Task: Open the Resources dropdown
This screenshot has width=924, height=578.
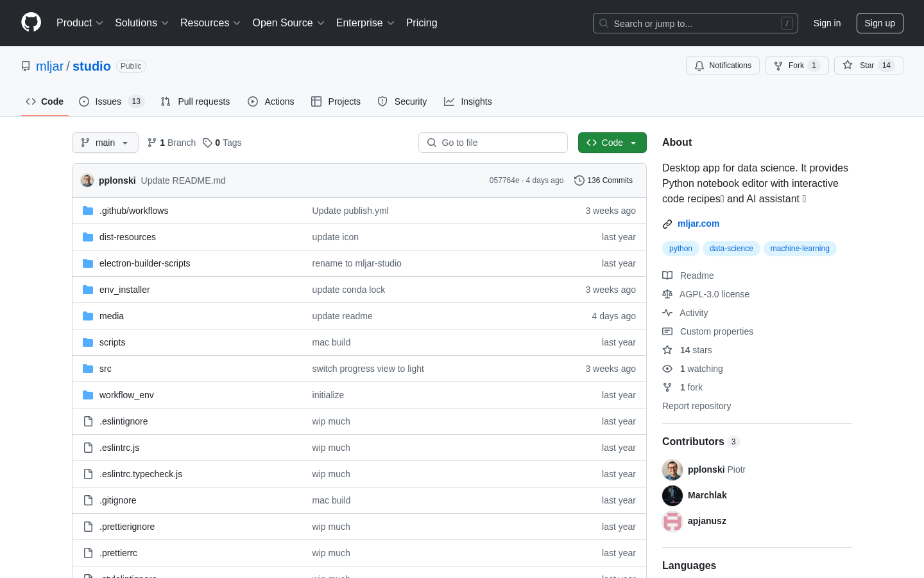Action: tap(210, 23)
